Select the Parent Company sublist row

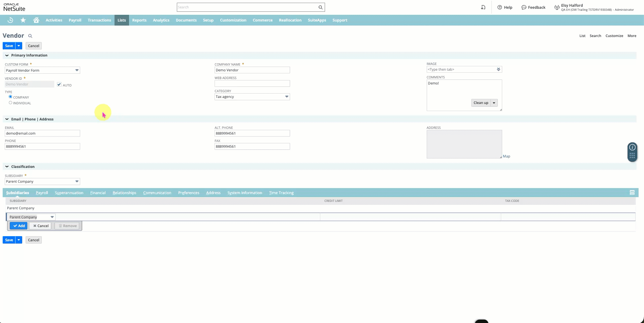(x=321, y=208)
